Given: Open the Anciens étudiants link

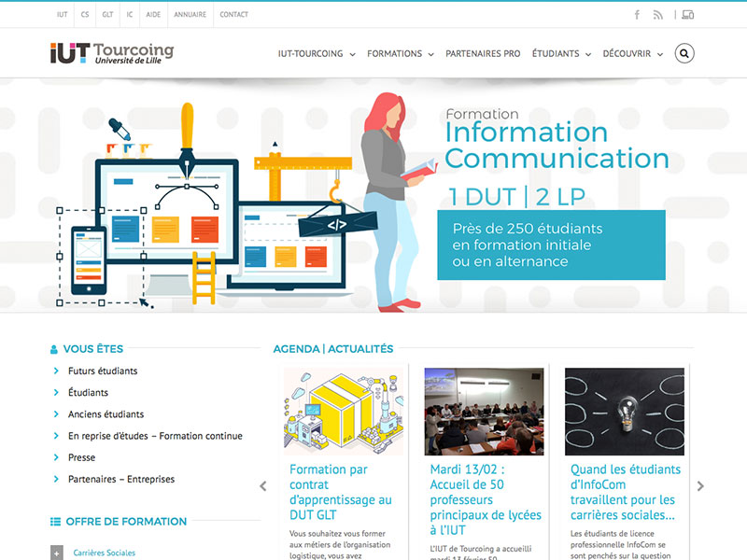Looking at the screenshot, I should pyautogui.click(x=106, y=414).
